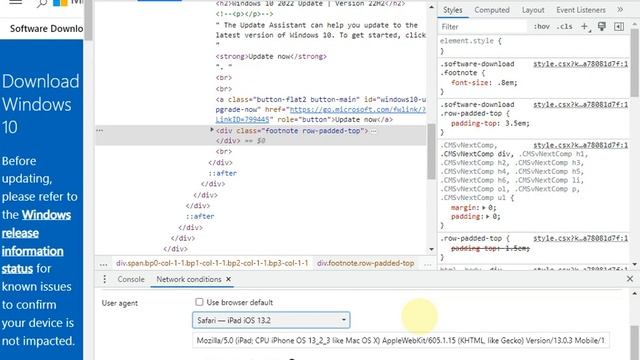This screenshot has width=640, height=360.
Task: Click Windows release information status link
Action: 36,242
